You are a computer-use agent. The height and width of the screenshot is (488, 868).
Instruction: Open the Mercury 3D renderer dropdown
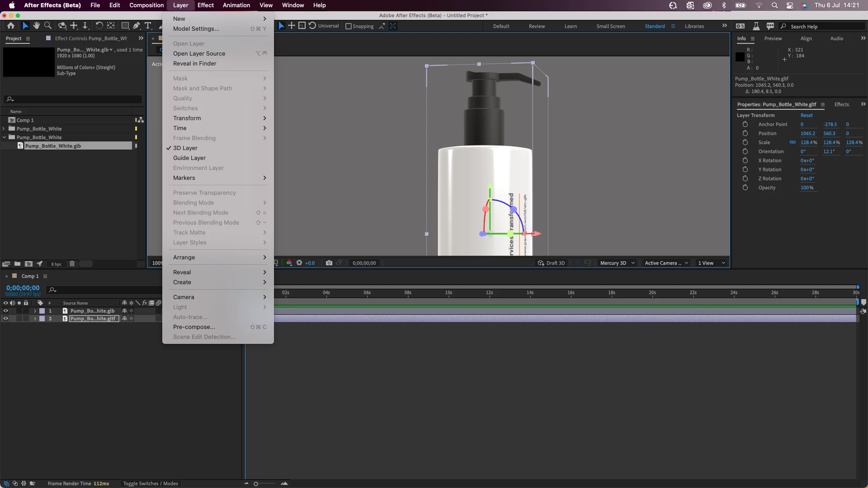(617, 263)
